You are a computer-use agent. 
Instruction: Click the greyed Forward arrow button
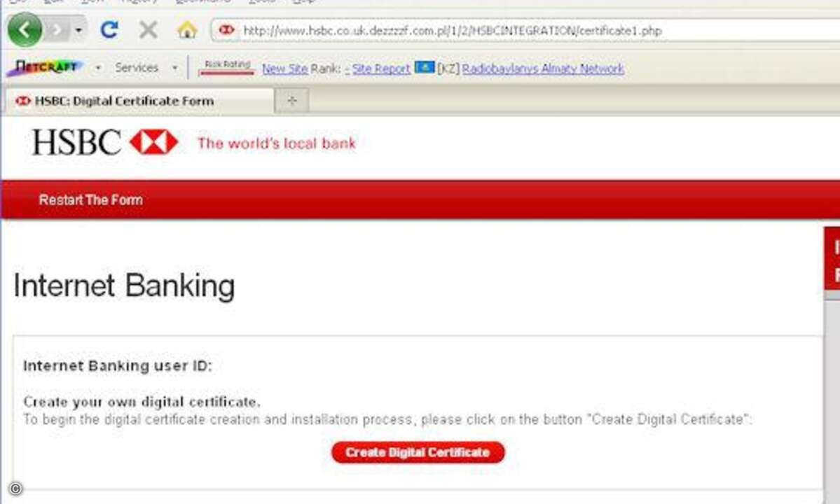point(56,31)
